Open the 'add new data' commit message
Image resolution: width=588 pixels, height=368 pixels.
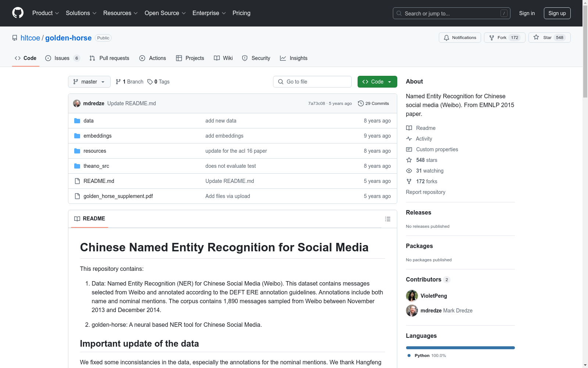tap(221, 121)
